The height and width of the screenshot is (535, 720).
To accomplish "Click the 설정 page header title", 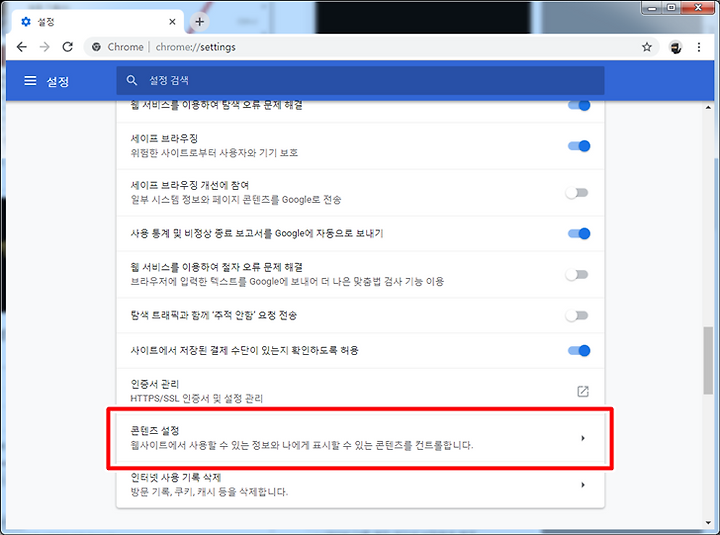I will click(x=58, y=81).
